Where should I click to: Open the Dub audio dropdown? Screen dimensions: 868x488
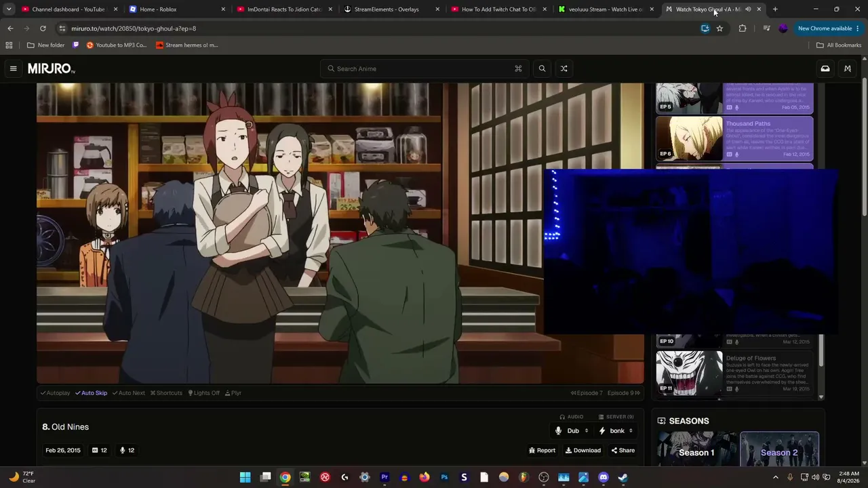coord(572,430)
